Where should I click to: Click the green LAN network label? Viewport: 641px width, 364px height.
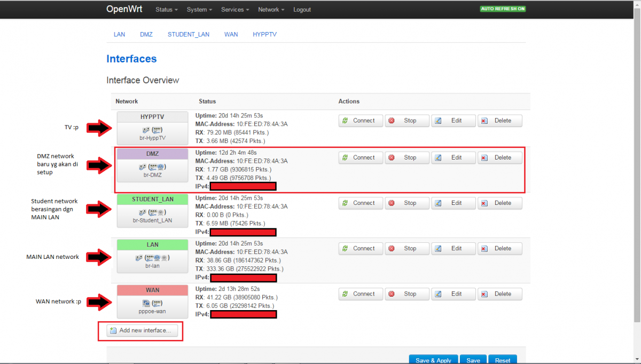coord(152,245)
